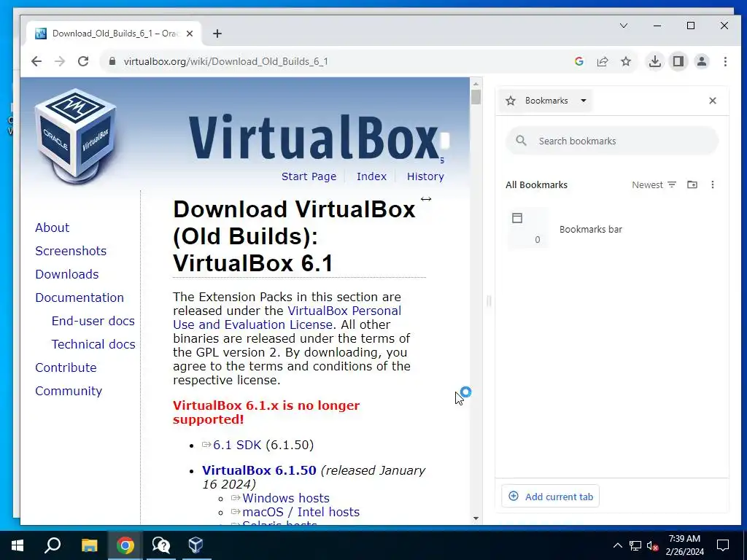Viewport: 747px width, 560px height.
Task: Open the About sidebar link
Action: (52, 227)
